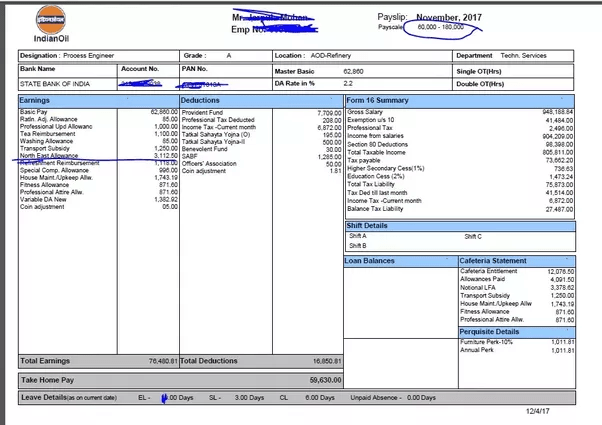Select the department value 'Techn. Services'
Image resolution: width=602 pixels, height=425 pixels.
pos(523,56)
